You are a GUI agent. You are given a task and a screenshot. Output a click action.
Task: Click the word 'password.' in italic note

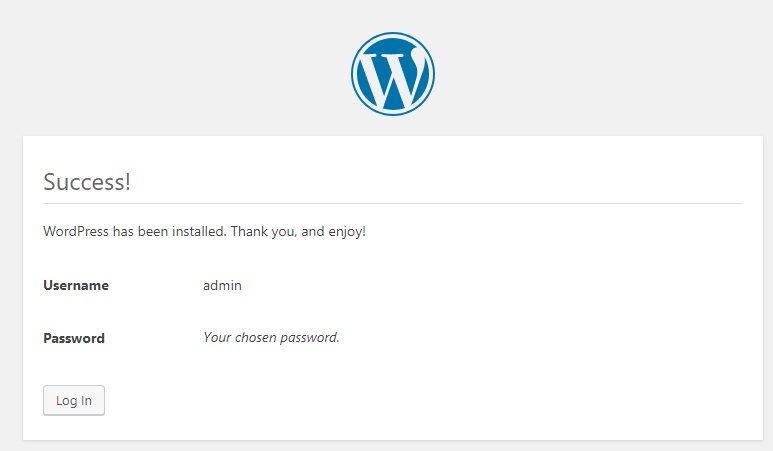[x=310, y=338]
